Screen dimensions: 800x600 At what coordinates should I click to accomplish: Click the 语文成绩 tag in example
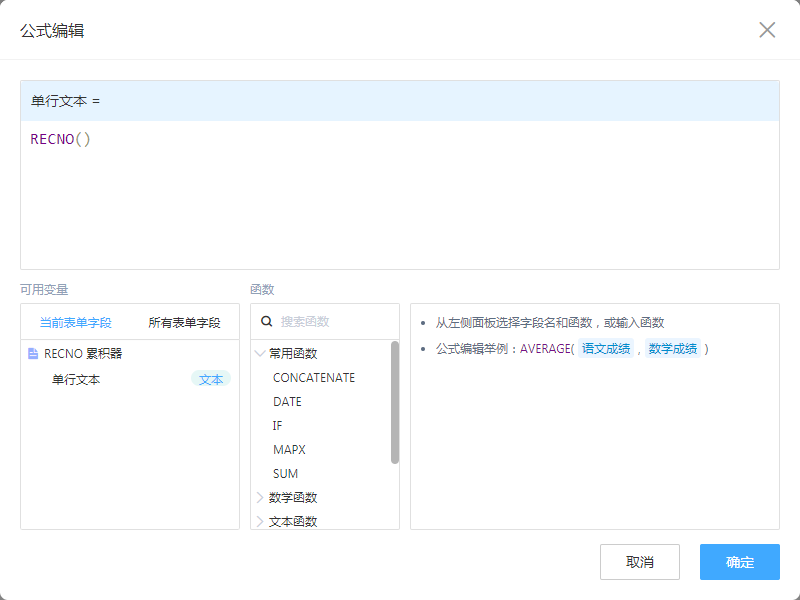coord(607,349)
